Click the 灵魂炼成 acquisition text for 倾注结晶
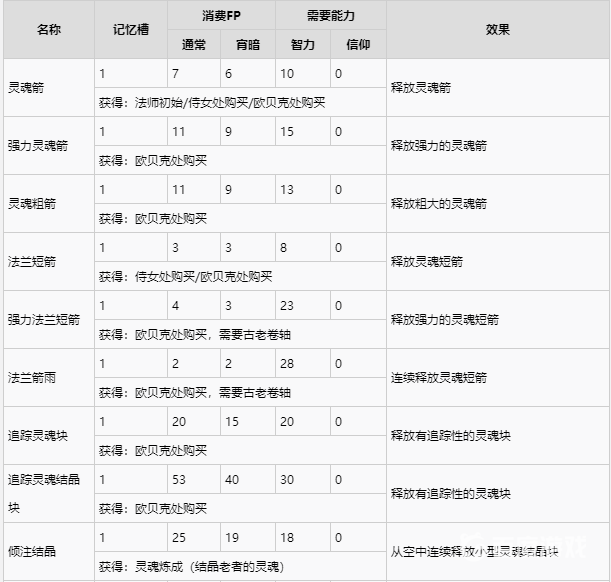Viewport: 611px width, 582px height. pyautogui.click(x=218, y=566)
